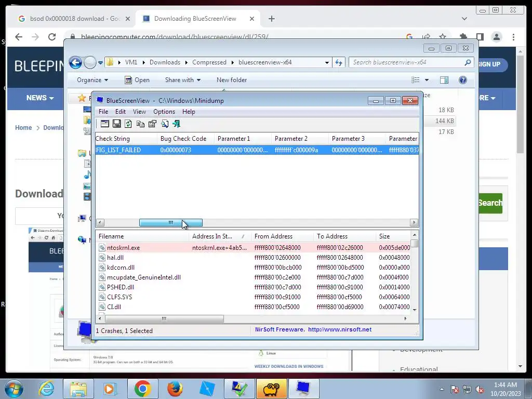Click the lower pane horizontal scrollbar thumb
This screenshot has height=399, width=532.
coord(164,318)
